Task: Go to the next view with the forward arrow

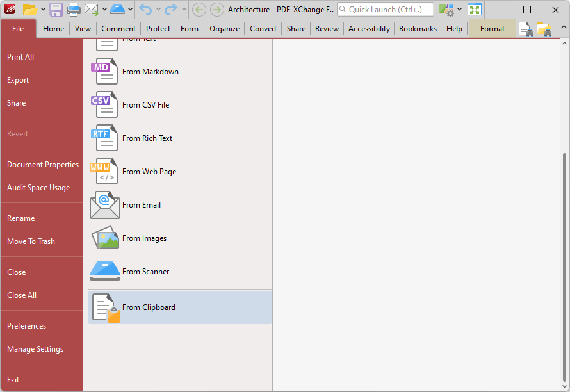Action: (217, 10)
